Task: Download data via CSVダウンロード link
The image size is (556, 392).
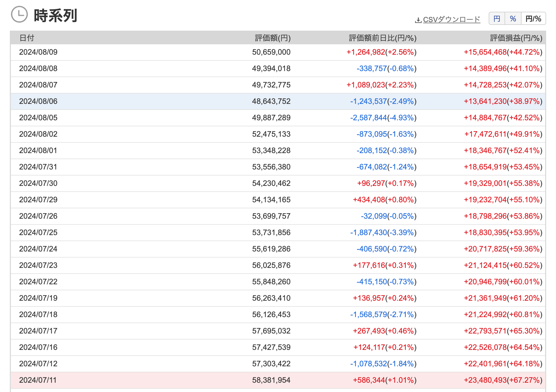Action: pos(451,20)
